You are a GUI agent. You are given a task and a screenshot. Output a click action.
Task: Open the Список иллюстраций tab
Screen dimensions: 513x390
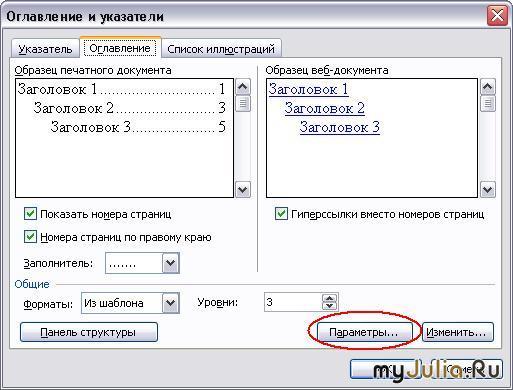[x=221, y=49]
